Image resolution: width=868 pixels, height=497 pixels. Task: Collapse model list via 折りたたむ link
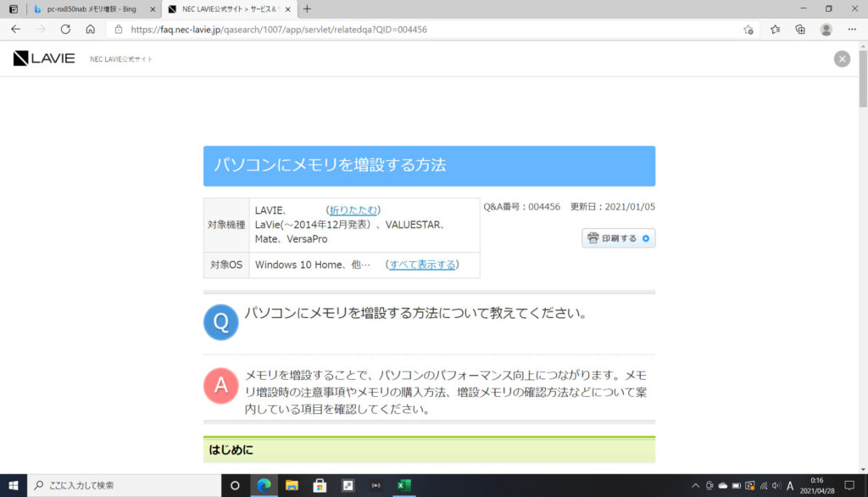(353, 210)
